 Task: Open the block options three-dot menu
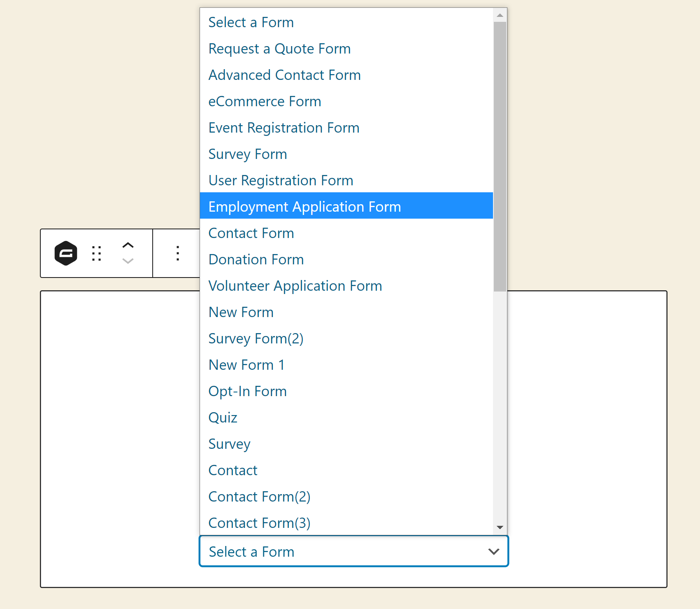pyautogui.click(x=177, y=253)
